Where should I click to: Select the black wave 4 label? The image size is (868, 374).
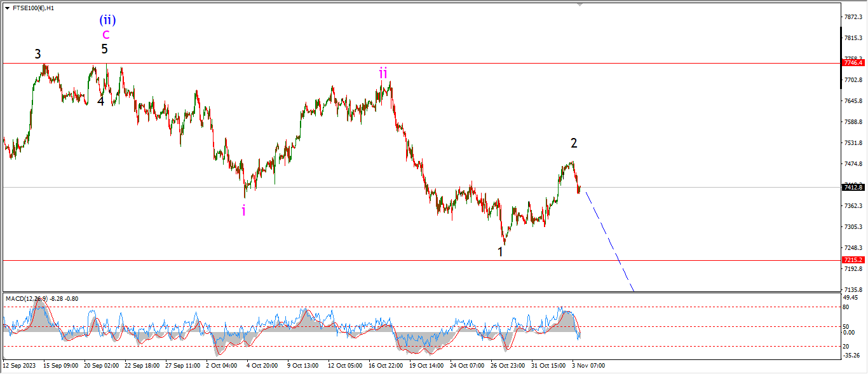coord(100,101)
